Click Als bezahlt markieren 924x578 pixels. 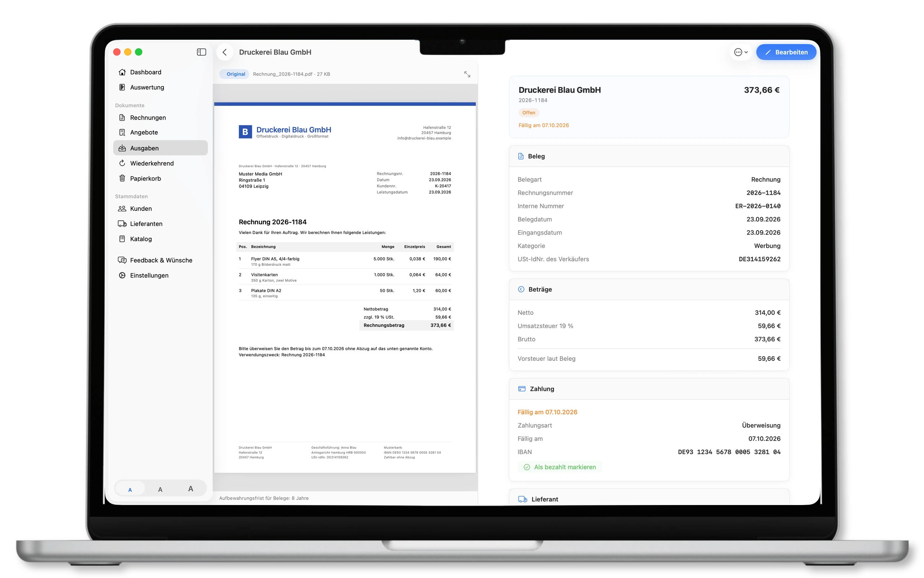(x=560, y=467)
